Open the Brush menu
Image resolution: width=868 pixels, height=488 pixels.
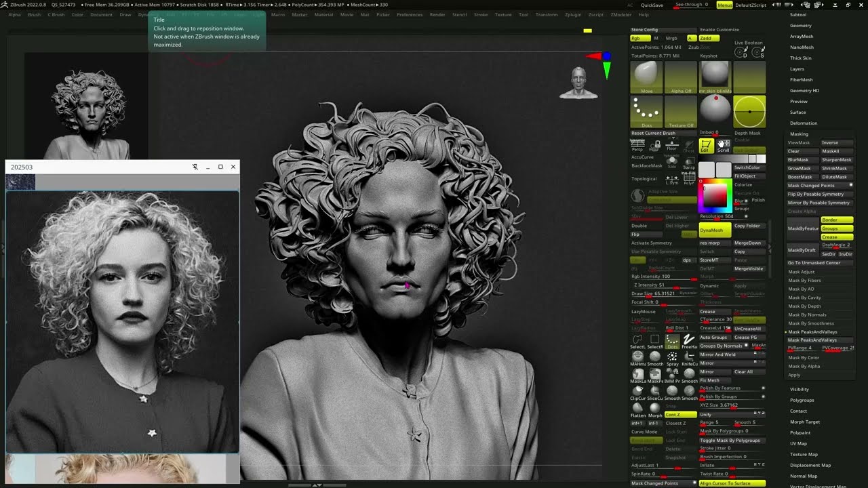[34, 14]
